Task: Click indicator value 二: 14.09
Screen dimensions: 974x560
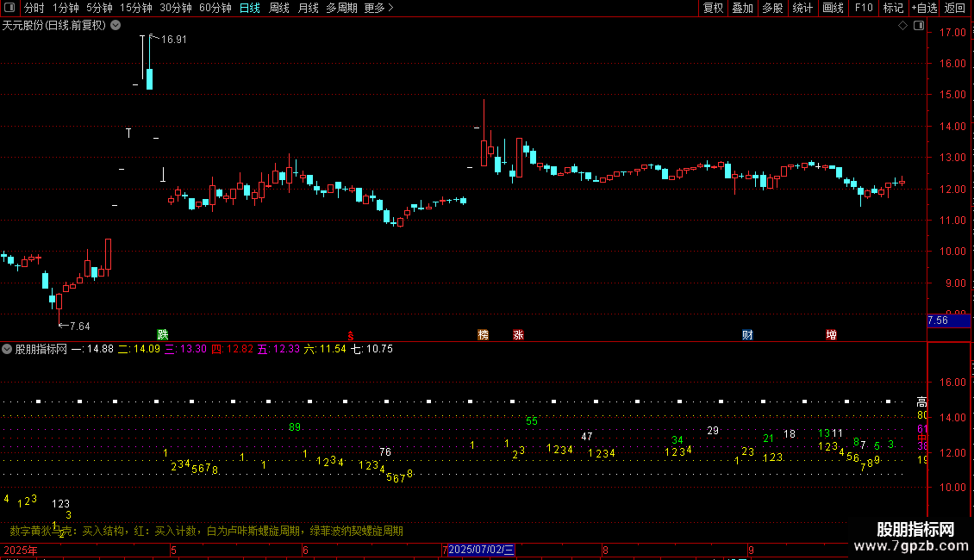Action: [x=139, y=349]
